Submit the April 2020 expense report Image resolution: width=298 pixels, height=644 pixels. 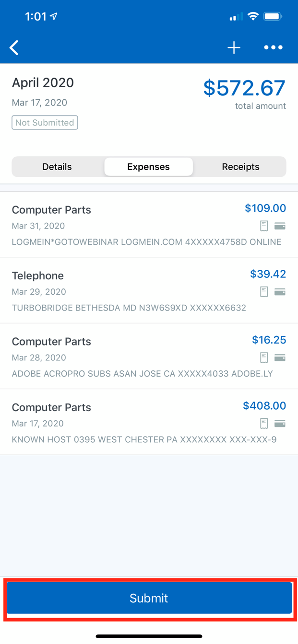(x=149, y=598)
